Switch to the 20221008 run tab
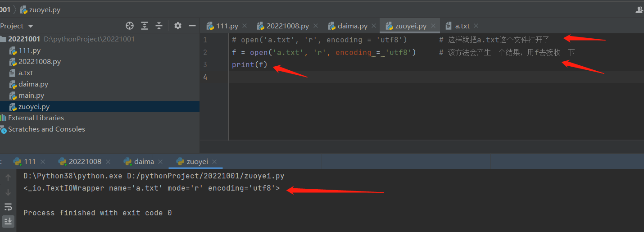The height and width of the screenshot is (232, 644). [85, 161]
